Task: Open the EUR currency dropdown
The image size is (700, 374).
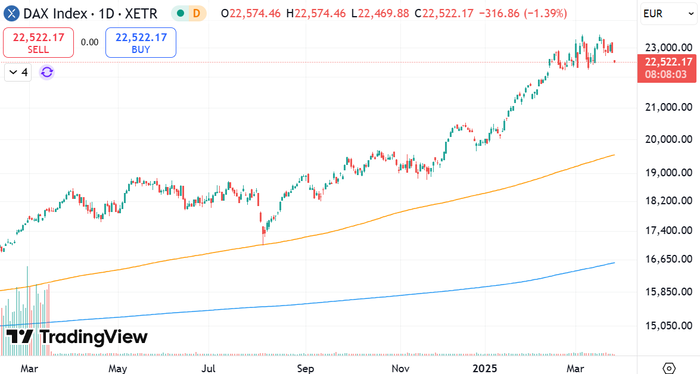Action: 668,14
